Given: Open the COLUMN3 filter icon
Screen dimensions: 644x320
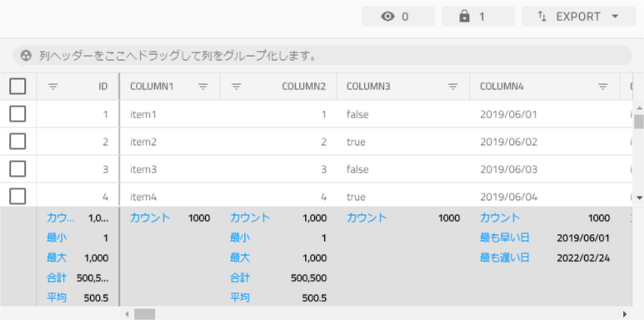Looking at the screenshot, I should point(452,87).
